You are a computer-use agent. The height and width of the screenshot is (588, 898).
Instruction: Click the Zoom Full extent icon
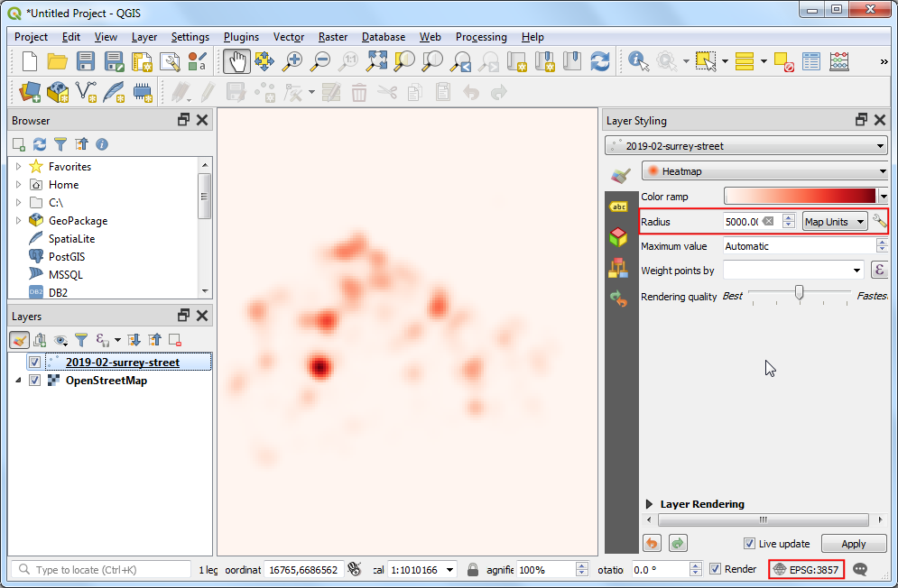pyautogui.click(x=376, y=61)
